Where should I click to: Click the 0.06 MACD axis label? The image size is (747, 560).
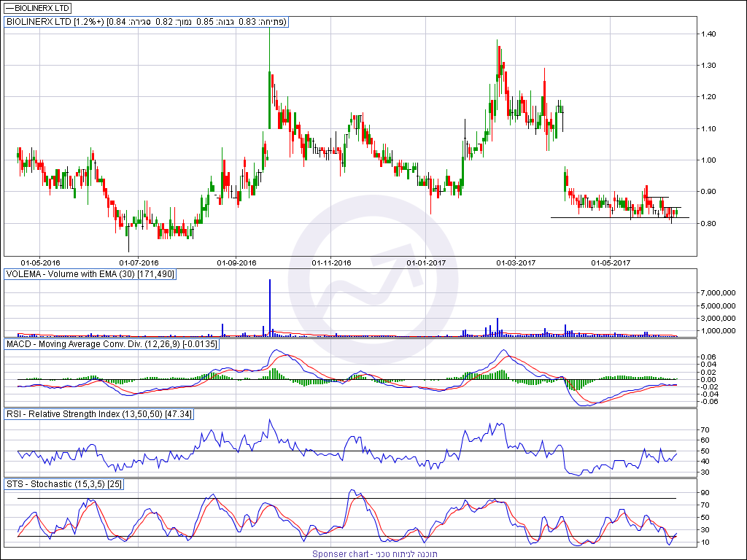pos(709,357)
